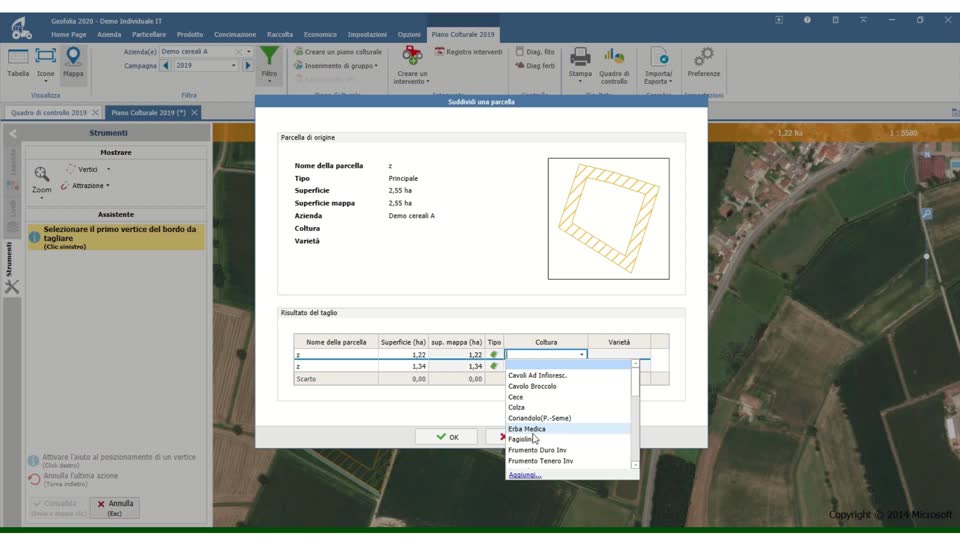Open the Economico menu
The image size is (960, 540).
click(x=320, y=34)
